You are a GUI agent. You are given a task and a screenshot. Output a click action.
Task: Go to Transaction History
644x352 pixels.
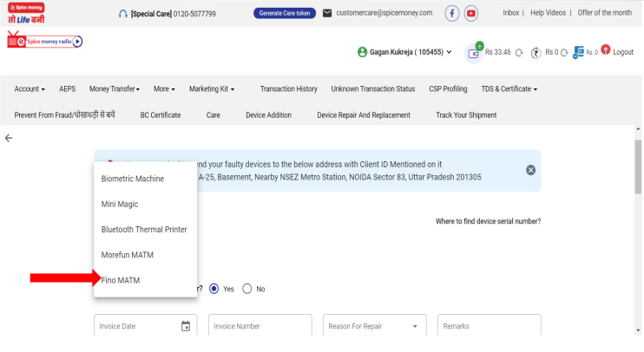[x=289, y=89]
